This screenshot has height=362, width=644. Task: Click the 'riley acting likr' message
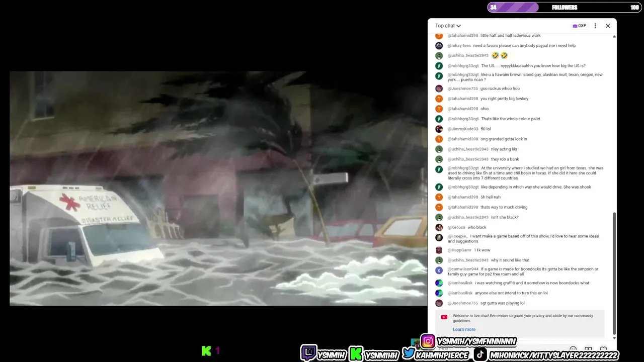tap(504, 149)
